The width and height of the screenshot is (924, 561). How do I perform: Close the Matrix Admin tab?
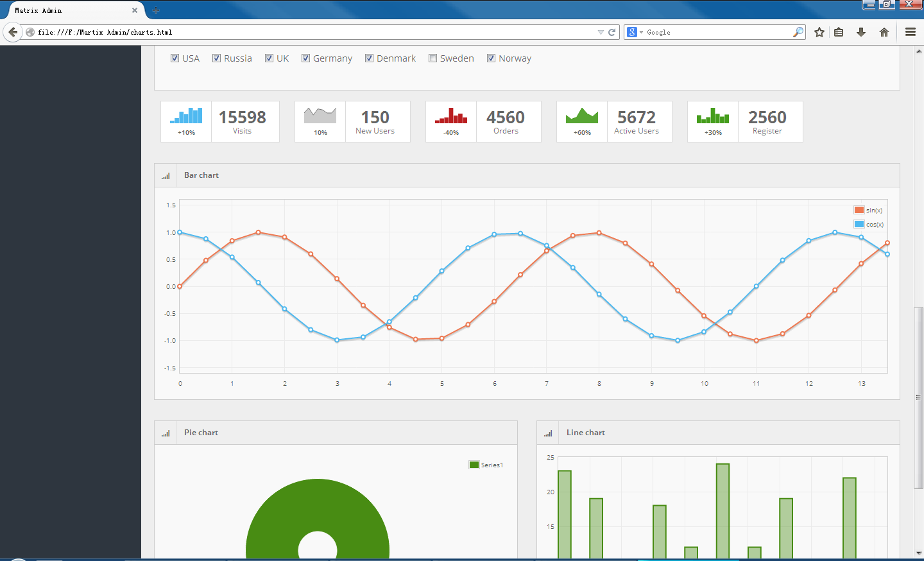point(135,10)
